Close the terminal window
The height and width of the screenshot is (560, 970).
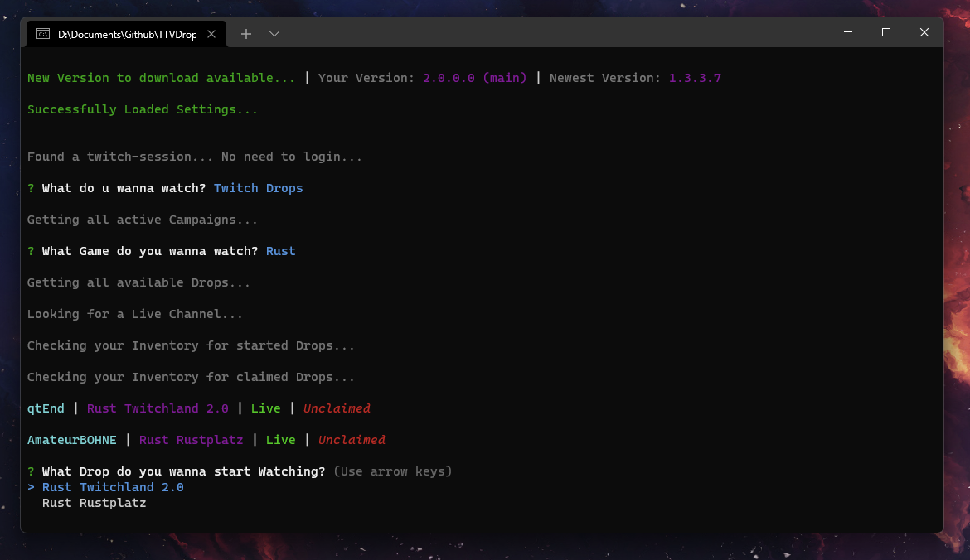click(x=924, y=32)
